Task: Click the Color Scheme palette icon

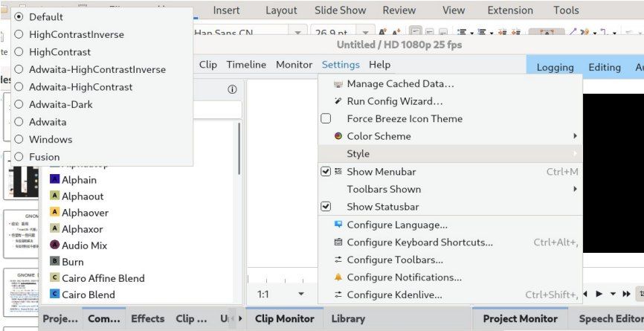Action: [x=338, y=136]
